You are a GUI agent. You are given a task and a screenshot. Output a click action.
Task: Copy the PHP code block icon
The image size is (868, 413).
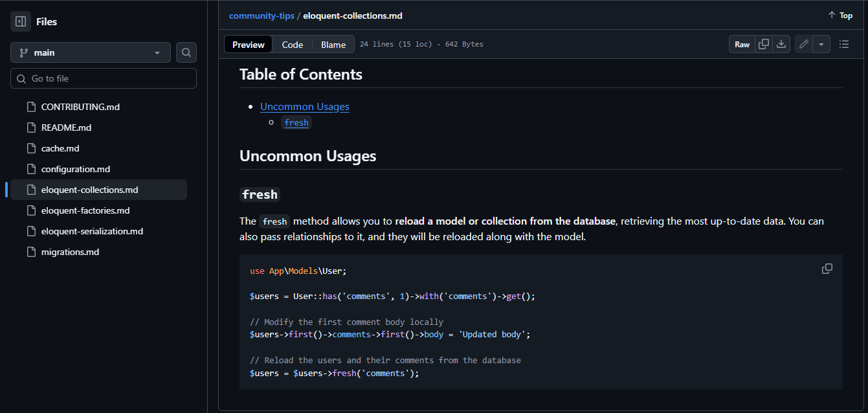827,269
